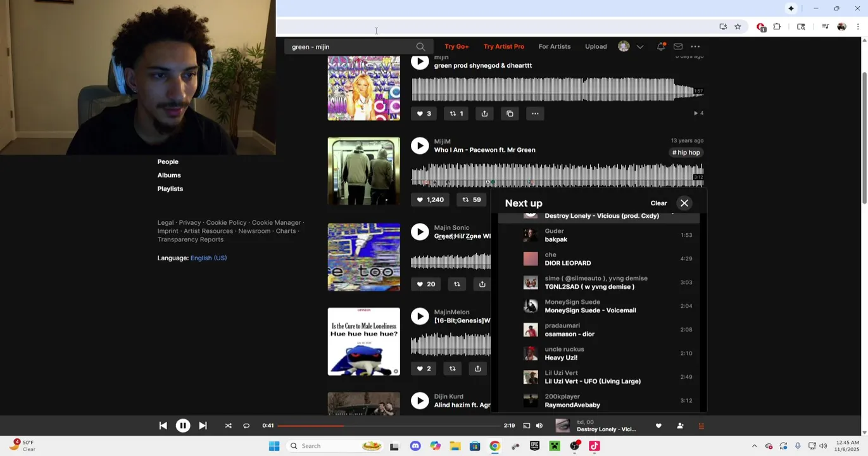Follow the artist of current track
The width and height of the screenshot is (868, 456).
[x=680, y=426]
